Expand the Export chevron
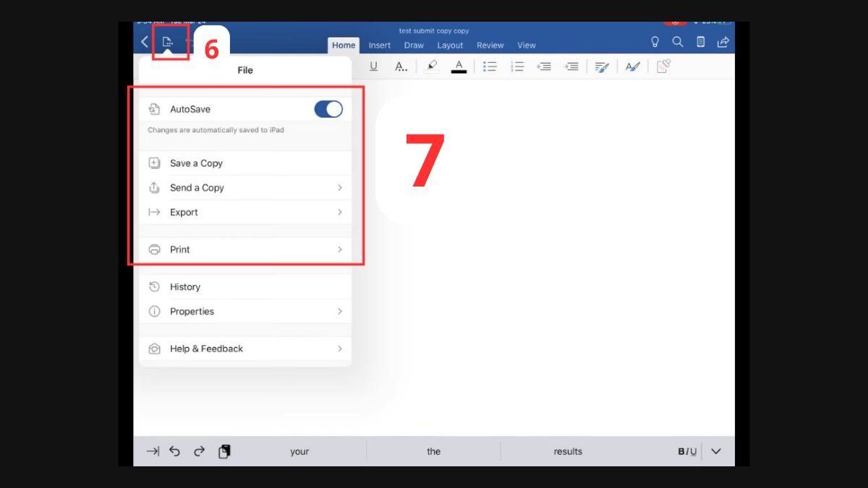This screenshot has width=868, height=488. point(339,213)
